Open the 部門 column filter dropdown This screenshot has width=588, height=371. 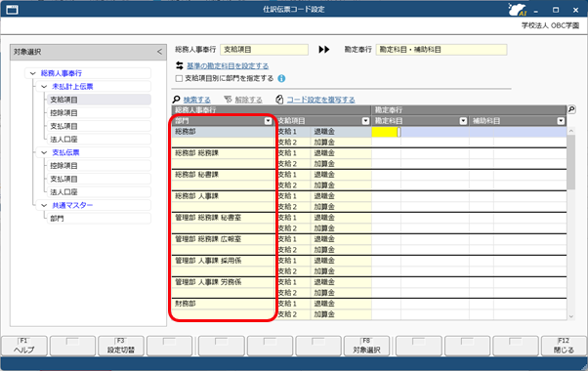[x=268, y=121]
